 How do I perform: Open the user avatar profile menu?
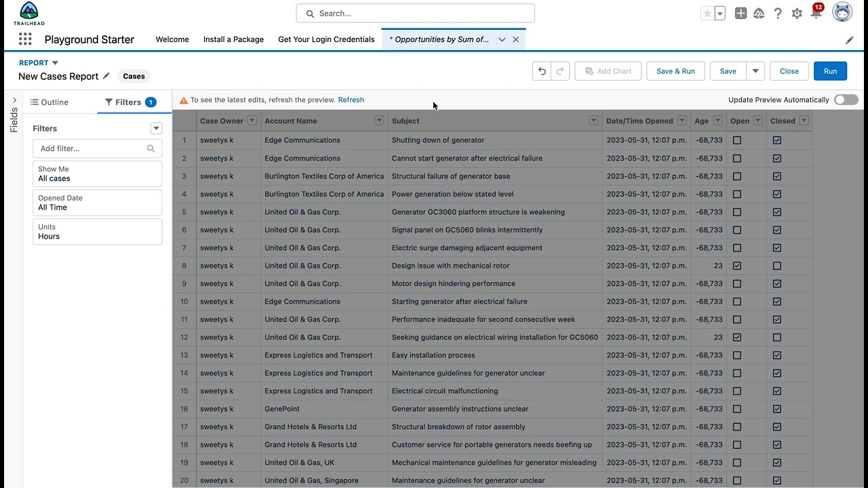click(x=842, y=12)
